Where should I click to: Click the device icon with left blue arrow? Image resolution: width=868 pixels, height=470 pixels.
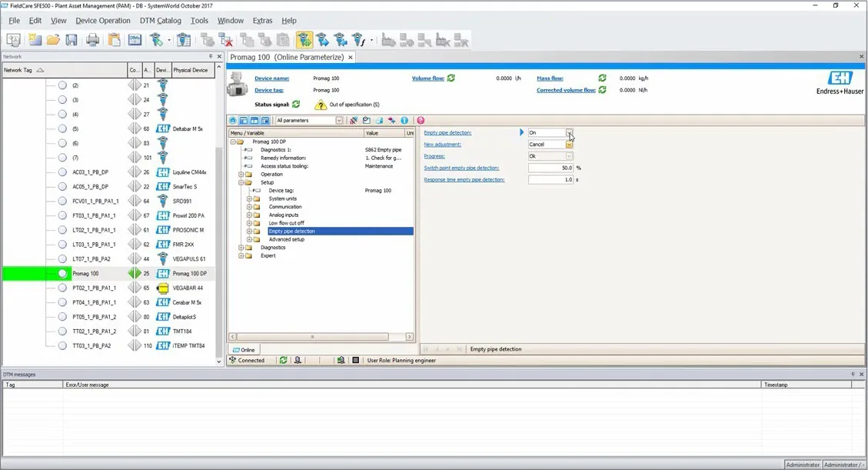click(x=341, y=40)
